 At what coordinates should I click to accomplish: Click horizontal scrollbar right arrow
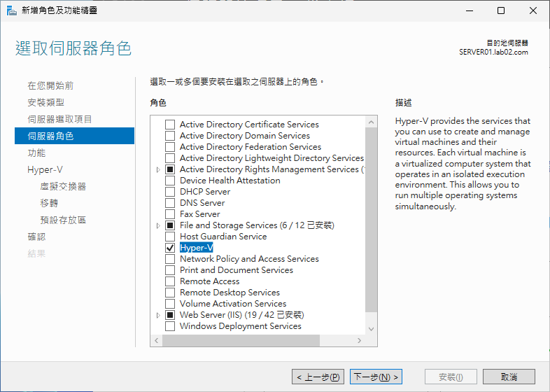(x=359, y=340)
